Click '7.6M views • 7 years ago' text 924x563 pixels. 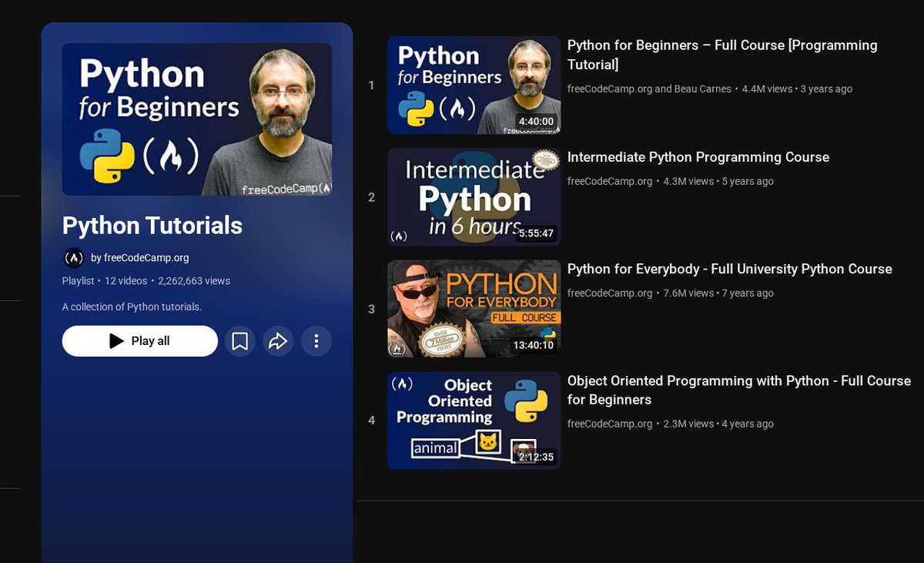718,293
